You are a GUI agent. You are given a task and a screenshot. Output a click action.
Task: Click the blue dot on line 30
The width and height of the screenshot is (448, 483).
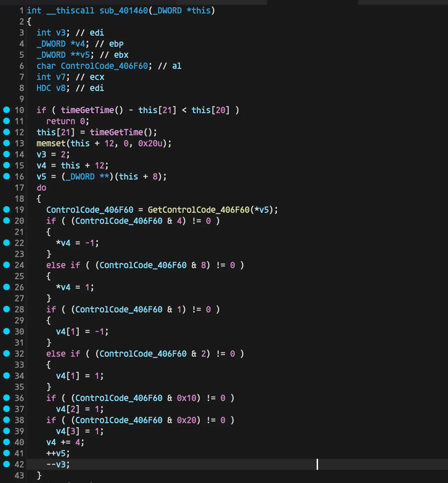point(7,331)
